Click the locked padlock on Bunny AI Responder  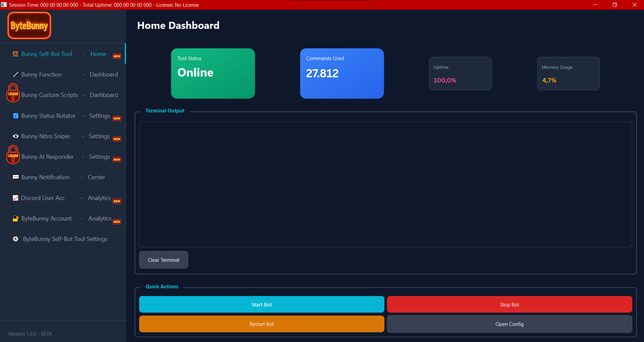[13, 155]
